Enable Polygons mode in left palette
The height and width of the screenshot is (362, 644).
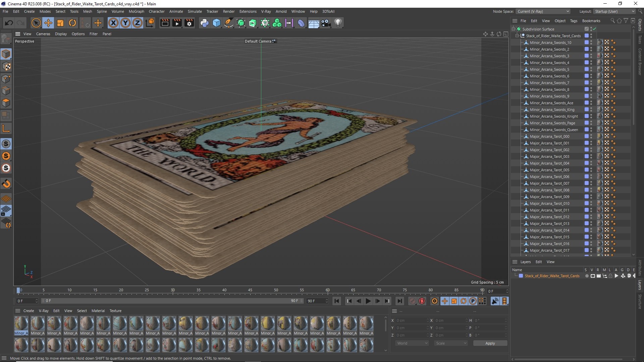coord(6,103)
